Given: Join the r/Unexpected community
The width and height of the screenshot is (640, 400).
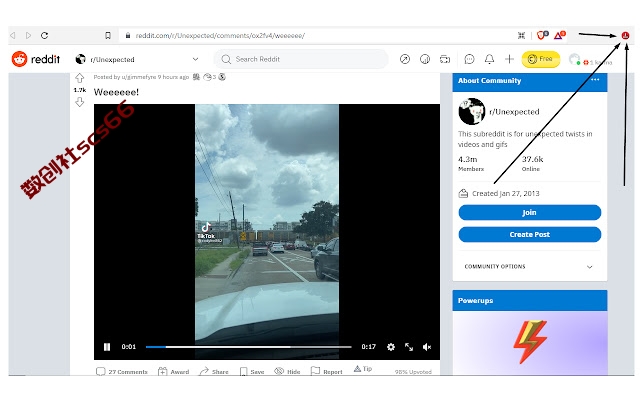Looking at the screenshot, I should (x=529, y=212).
